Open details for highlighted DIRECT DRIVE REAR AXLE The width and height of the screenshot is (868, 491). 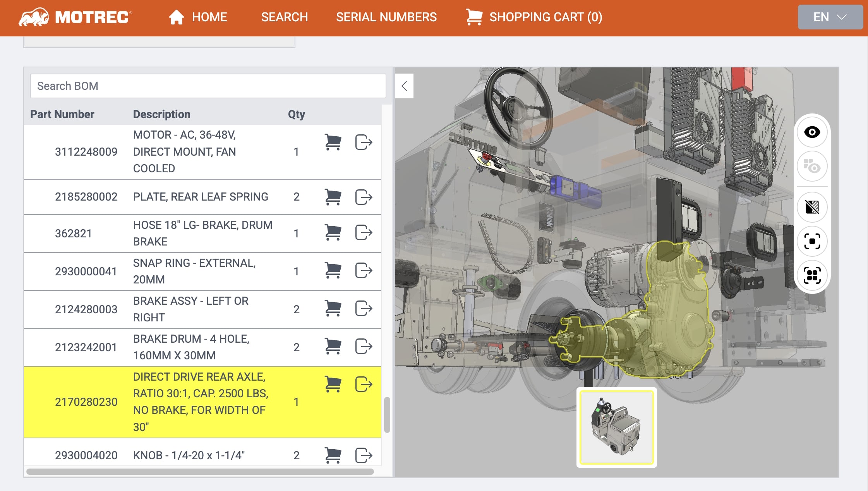click(x=364, y=384)
